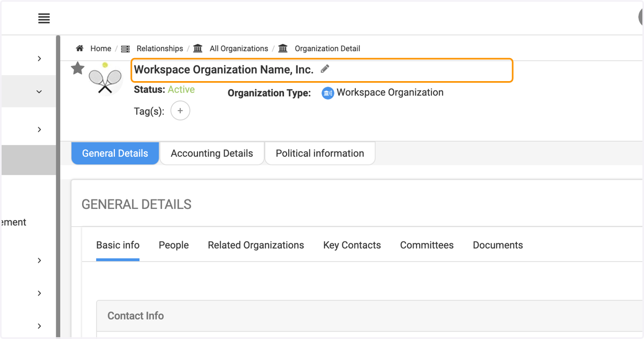The width and height of the screenshot is (644, 339).
Task: Open the Committees sub-tab
Action: [x=427, y=246]
